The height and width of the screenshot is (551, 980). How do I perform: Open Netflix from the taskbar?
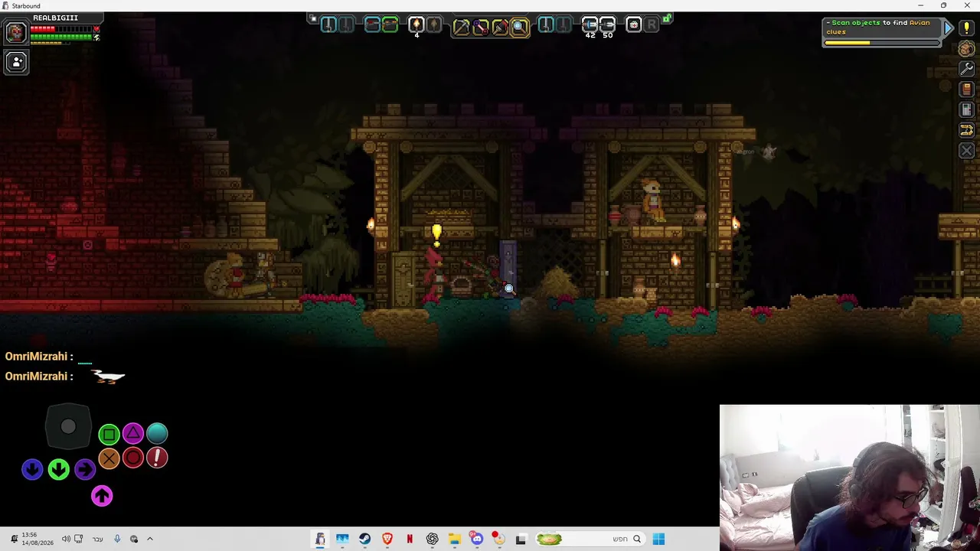[410, 539]
